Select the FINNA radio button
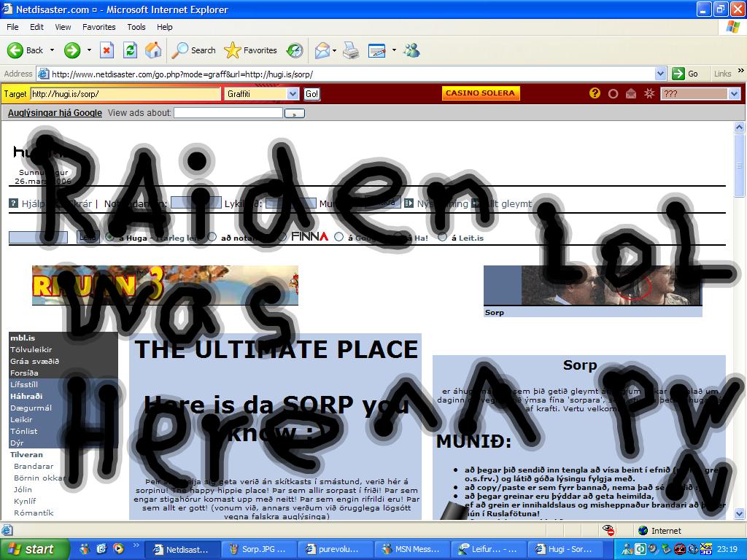This screenshot has width=747, height=560. [282, 237]
